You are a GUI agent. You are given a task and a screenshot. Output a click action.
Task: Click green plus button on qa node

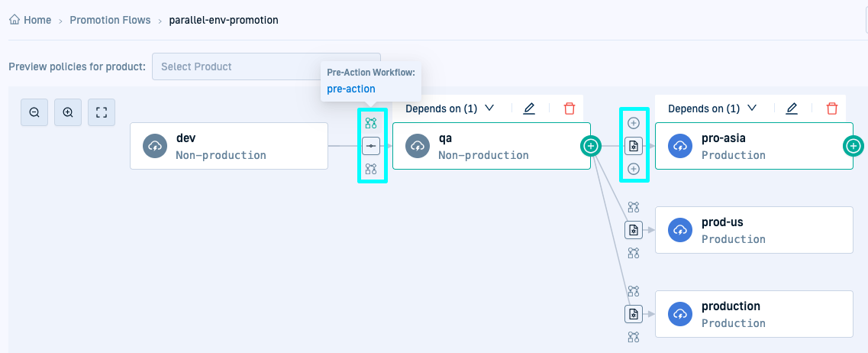[x=590, y=145]
